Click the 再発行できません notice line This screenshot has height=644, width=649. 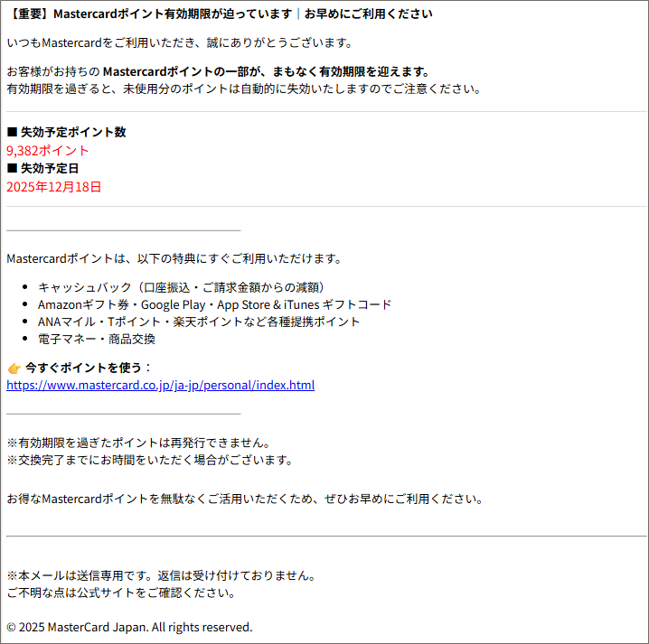click(137, 443)
